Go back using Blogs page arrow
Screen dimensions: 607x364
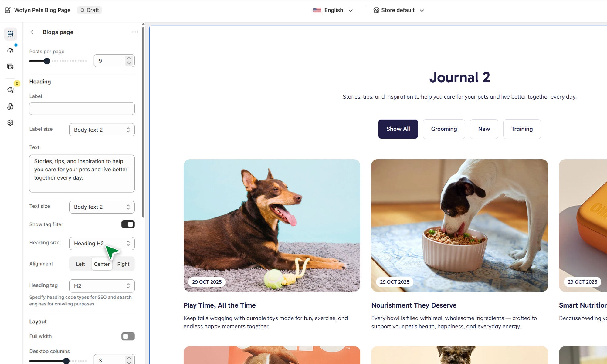click(32, 32)
